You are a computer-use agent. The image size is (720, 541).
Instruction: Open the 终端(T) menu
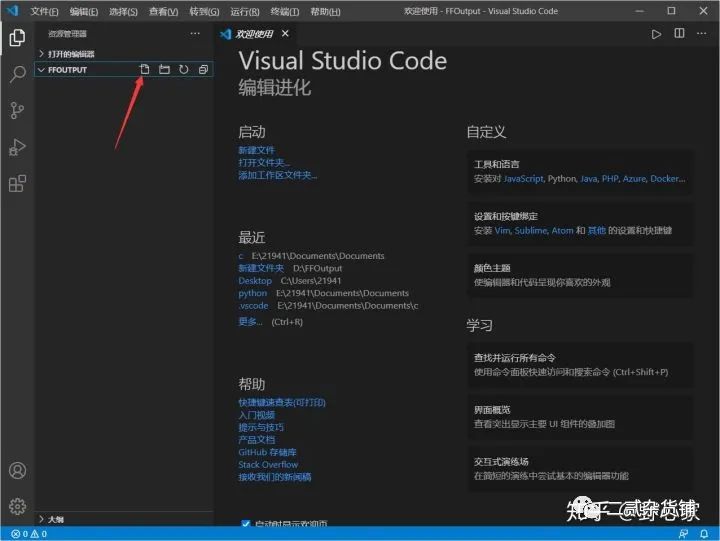[x=285, y=11]
